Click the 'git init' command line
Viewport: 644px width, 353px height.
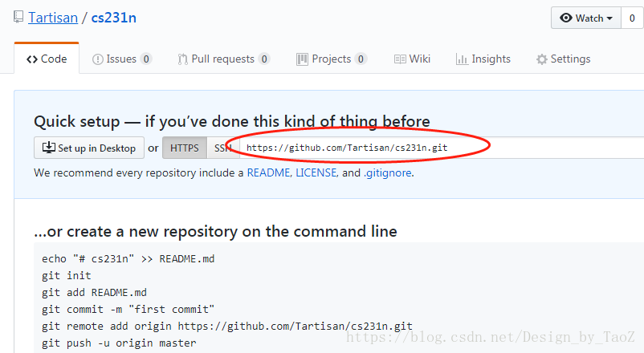click(x=66, y=276)
